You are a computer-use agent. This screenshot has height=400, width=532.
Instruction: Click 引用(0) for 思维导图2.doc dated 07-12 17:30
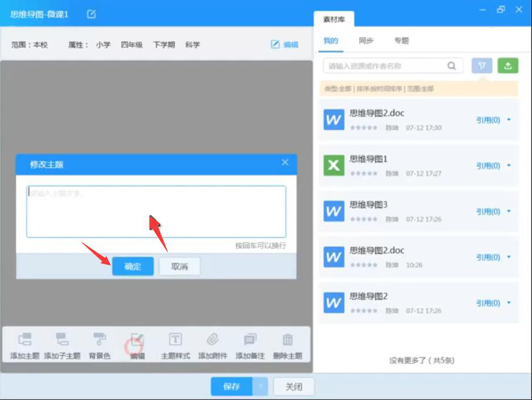[x=488, y=120]
